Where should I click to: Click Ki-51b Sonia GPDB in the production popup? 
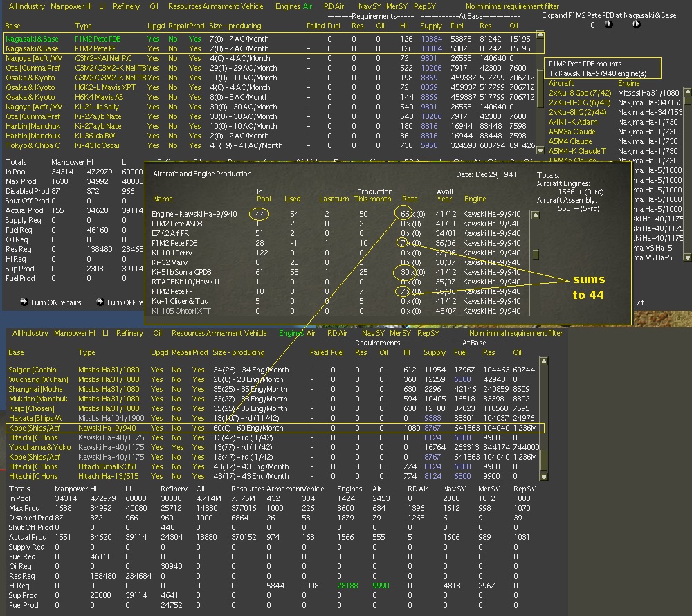pos(181,272)
